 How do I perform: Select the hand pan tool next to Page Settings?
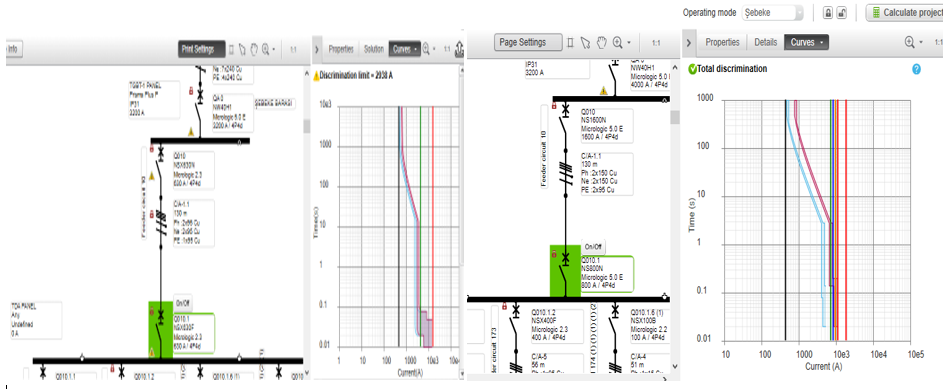click(601, 43)
